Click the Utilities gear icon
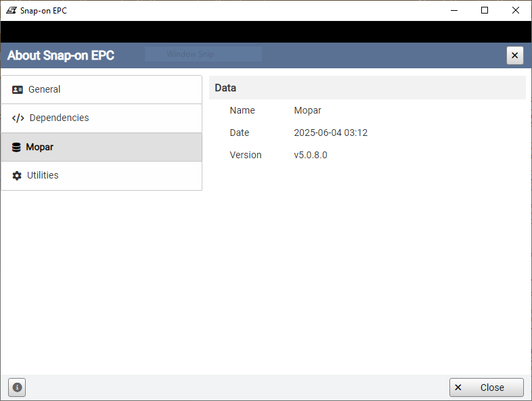The width and height of the screenshot is (532, 401). (x=18, y=176)
